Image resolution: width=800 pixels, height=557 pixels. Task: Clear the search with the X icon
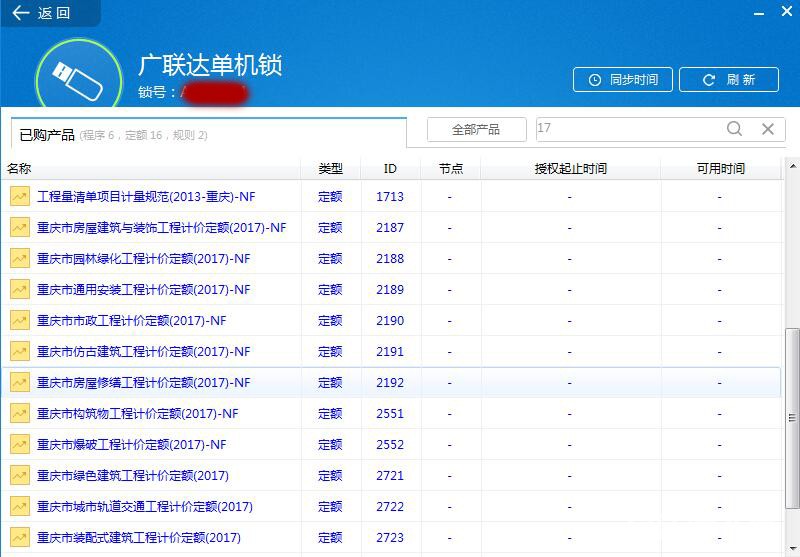[768, 129]
